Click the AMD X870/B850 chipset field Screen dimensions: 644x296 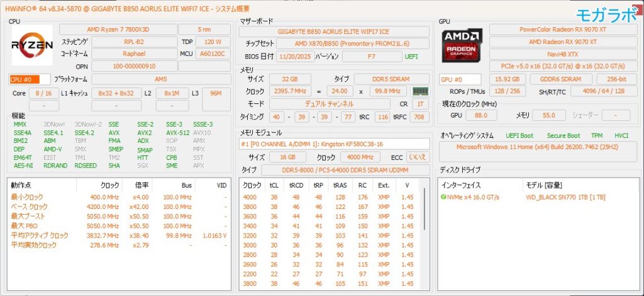tap(352, 43)
